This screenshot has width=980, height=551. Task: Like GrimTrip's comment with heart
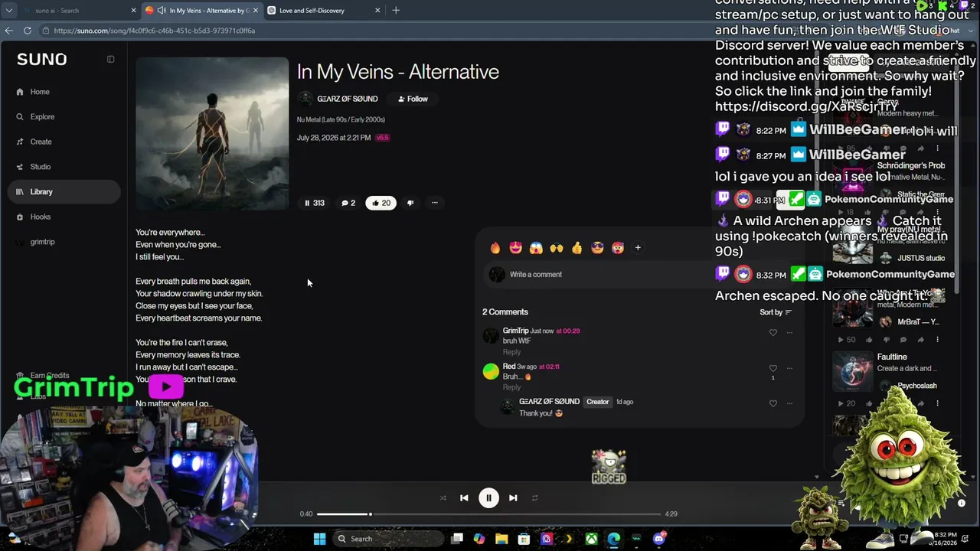coord(773,332)
